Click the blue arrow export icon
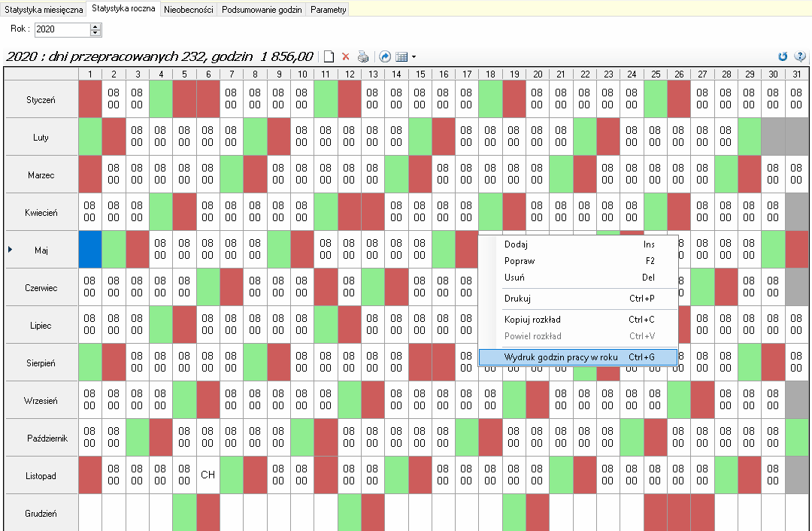 pos(385,56)
